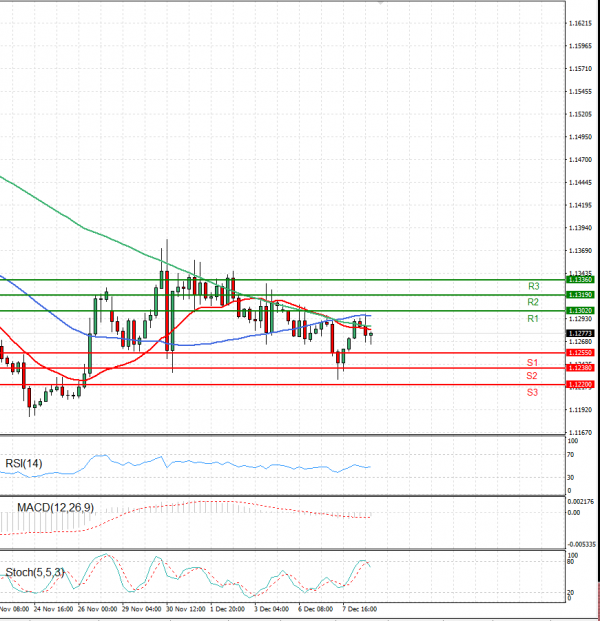Click the R3 resistance level label
This screenshot has height=621, width=600.
point(533,286)
